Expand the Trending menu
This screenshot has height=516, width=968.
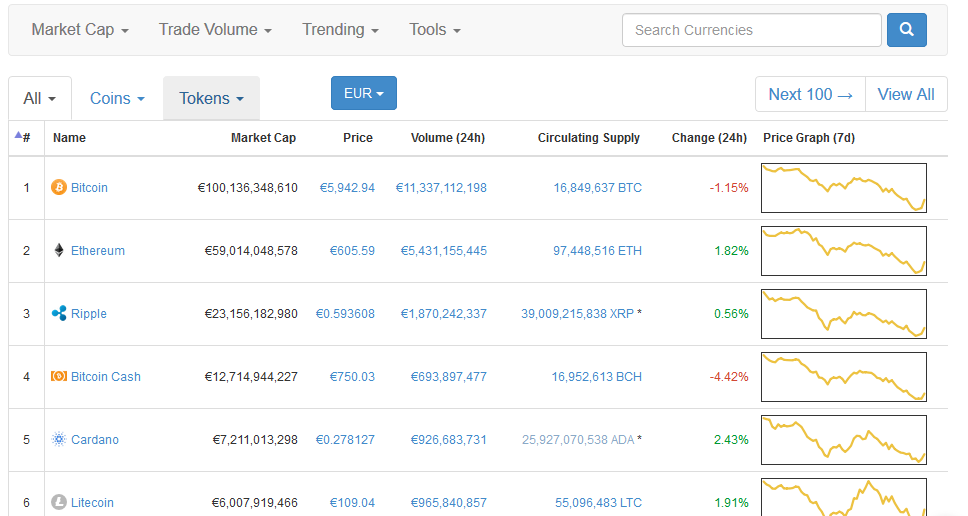(340, 30)
